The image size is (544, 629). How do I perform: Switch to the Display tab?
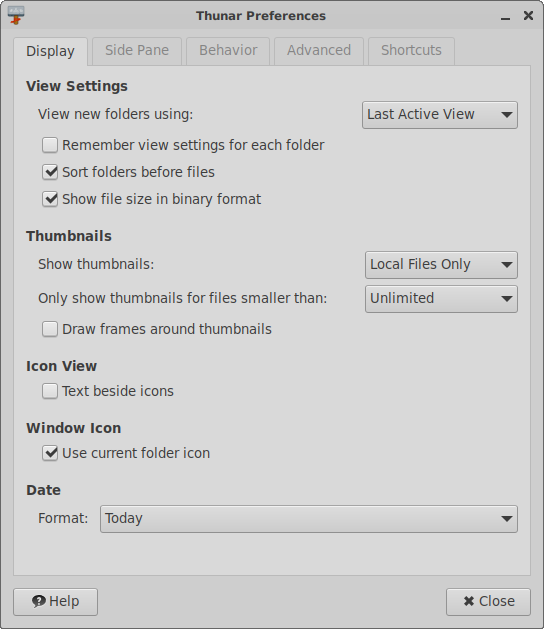(x=50, y=51)
